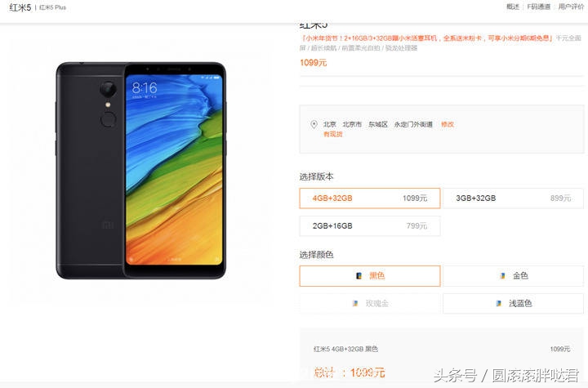Viewport: 588px width, 388px height.
Task: Click the Redmi 5 product image
Action: point(141,171)
